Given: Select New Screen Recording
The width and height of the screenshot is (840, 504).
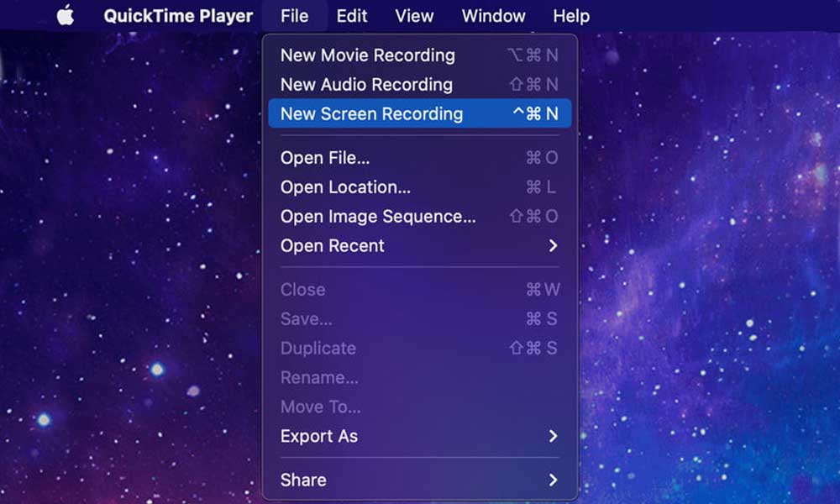Looking at the screenshot, I should pos(372,113).
